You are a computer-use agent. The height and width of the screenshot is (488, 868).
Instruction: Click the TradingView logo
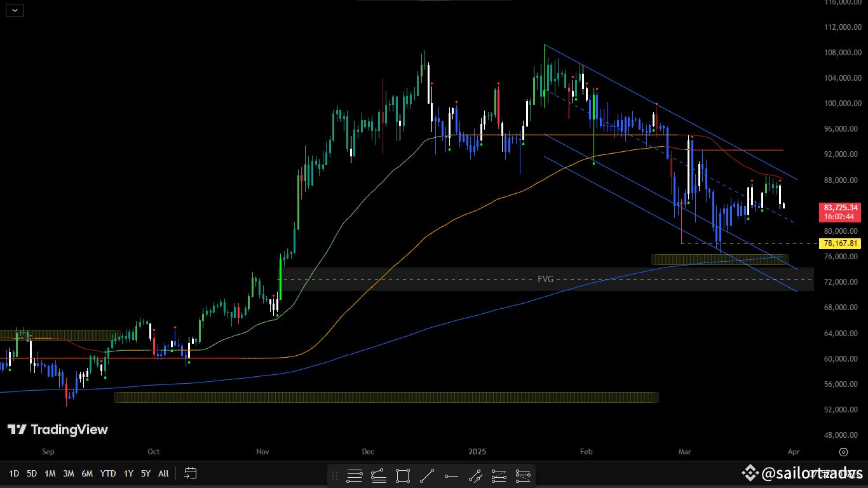(58, 430)
